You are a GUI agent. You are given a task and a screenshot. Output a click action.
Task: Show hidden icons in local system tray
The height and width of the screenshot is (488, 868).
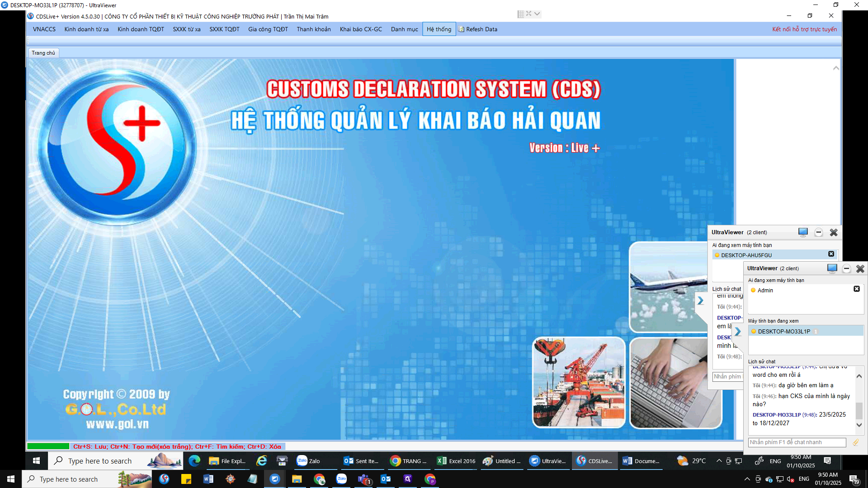747,479
